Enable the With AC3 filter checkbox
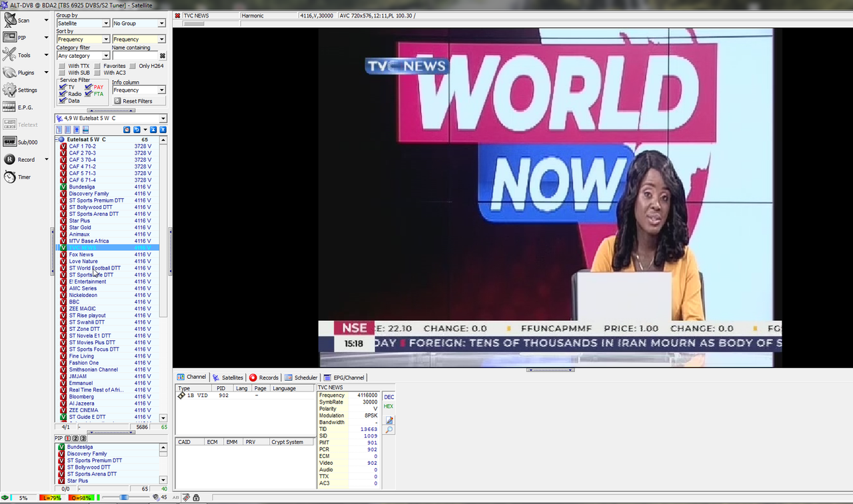Image resolution: width=853 pixels, height=504 pixels. point(97,73)
